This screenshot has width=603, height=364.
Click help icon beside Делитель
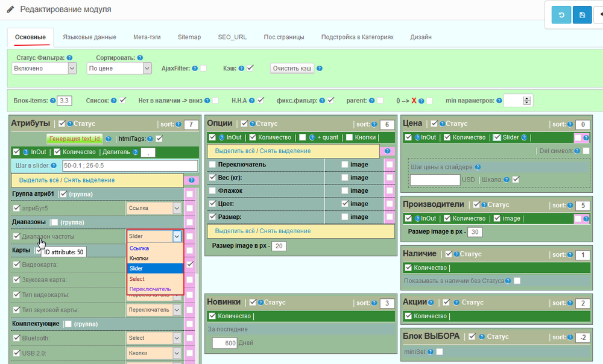point(135,152)
